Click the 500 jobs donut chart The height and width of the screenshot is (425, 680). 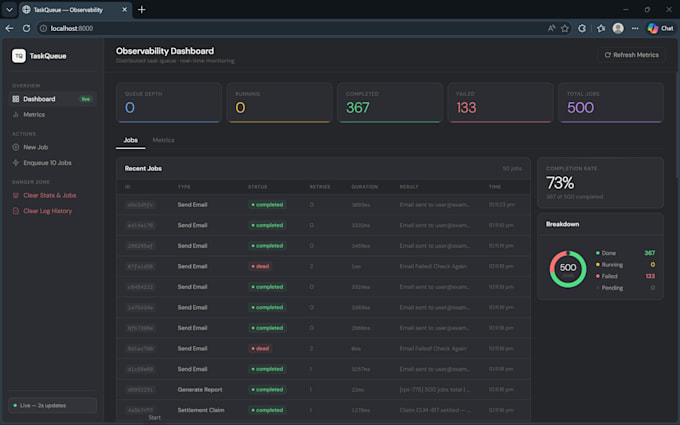[x=568, y=269]
